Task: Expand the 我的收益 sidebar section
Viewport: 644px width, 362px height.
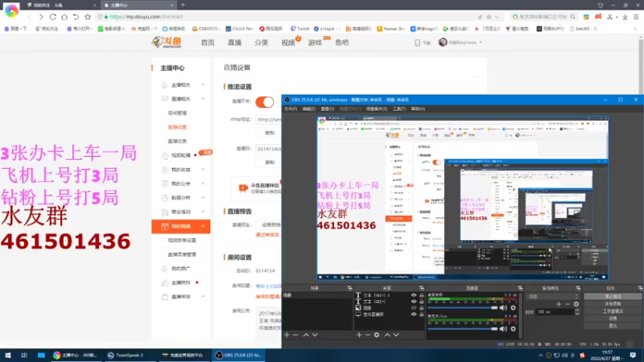Action: 203,170
